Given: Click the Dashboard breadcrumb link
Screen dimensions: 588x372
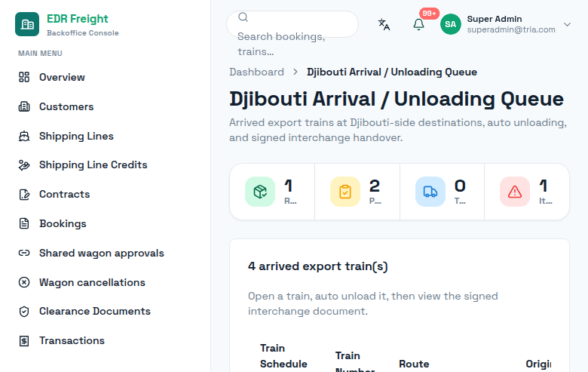Looking at the screenshot, I should click(256, 72).
